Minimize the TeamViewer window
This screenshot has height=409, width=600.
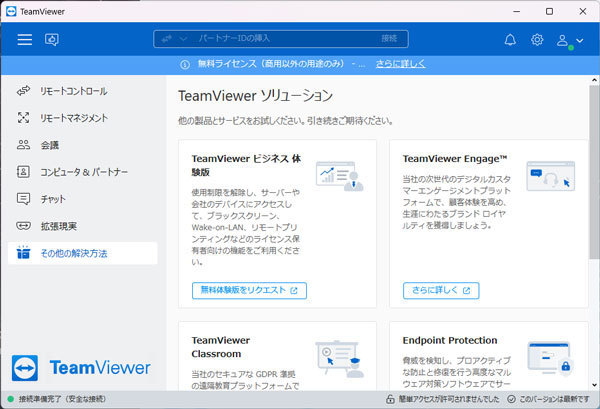point(517,11)
